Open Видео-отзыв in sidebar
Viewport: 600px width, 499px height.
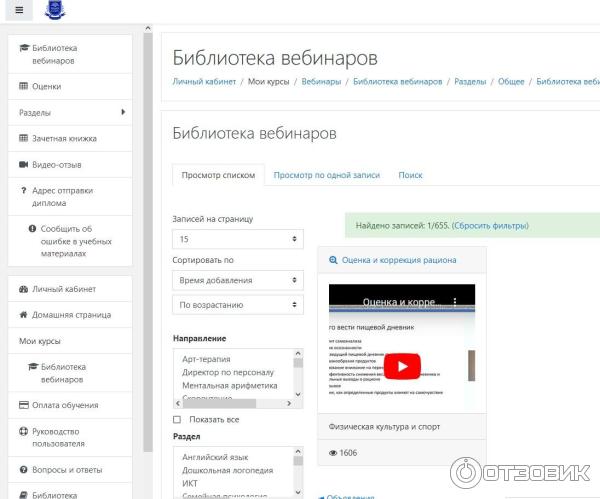click(x=70, y=165)
